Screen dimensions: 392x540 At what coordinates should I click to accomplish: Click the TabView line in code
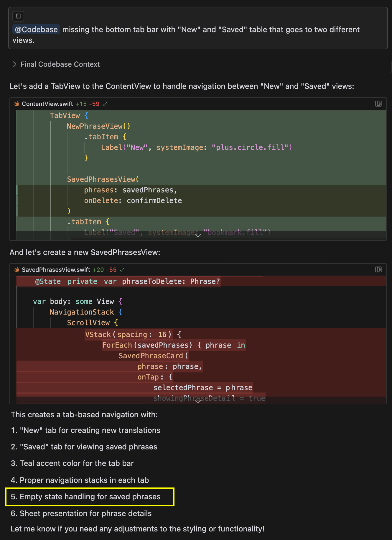tap(69, 116)
